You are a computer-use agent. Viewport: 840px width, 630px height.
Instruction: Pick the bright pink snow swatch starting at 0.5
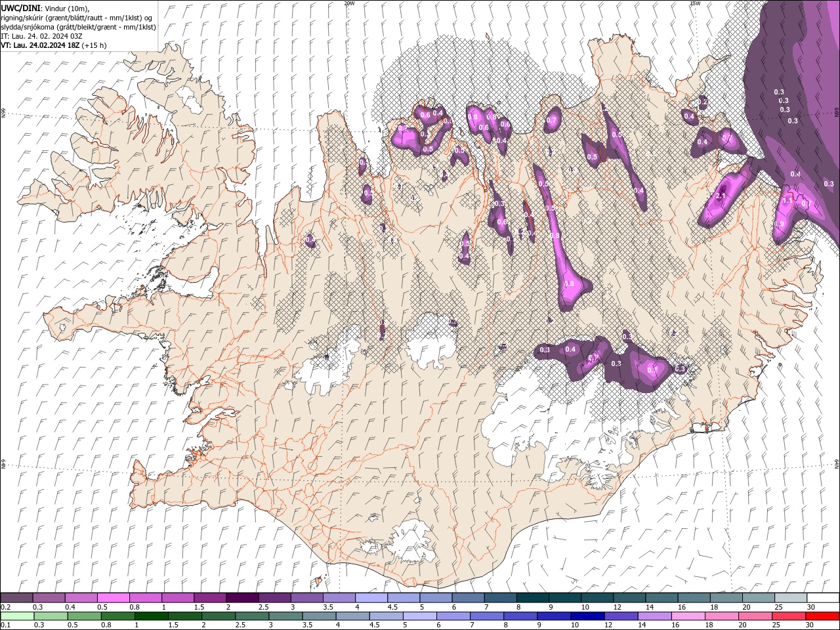(114, 598)
